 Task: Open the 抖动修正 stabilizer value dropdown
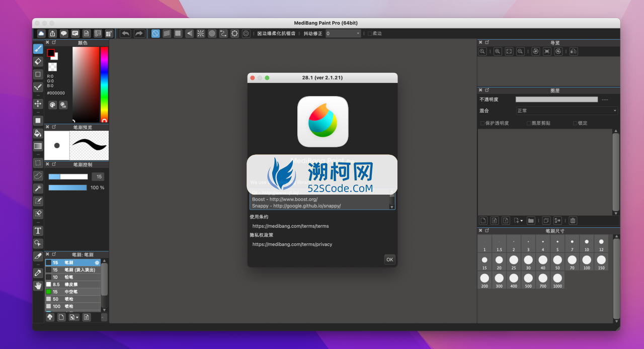point(343,34)
